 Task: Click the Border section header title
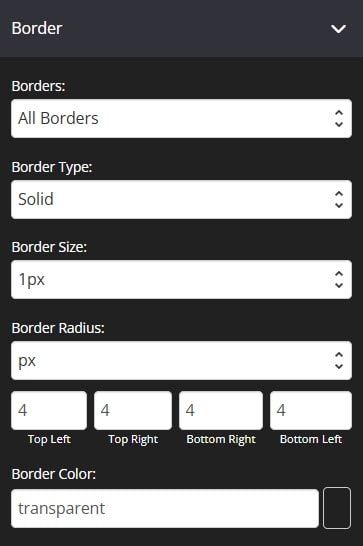[x=37, y=28]
